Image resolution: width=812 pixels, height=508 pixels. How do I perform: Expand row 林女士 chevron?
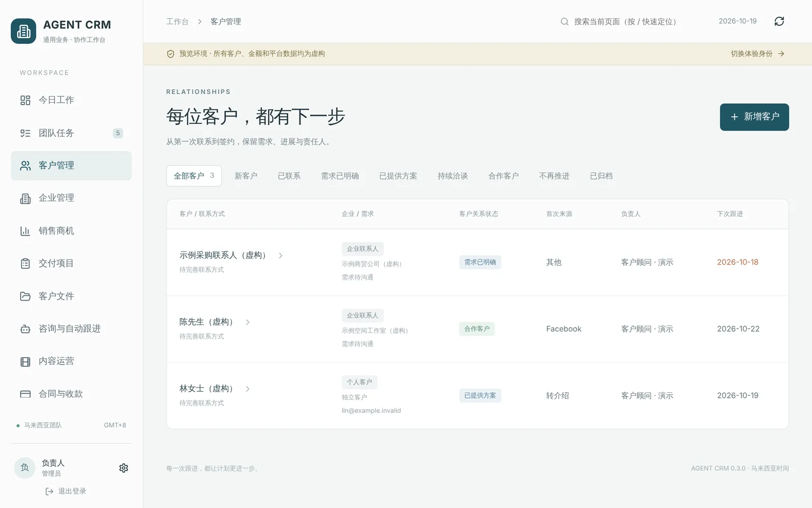[248, 389]
